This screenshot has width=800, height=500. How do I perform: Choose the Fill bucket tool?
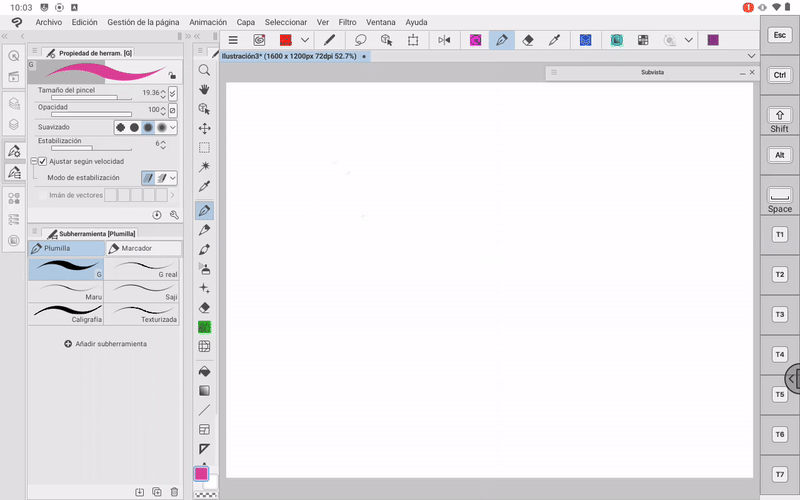(204, 370)
